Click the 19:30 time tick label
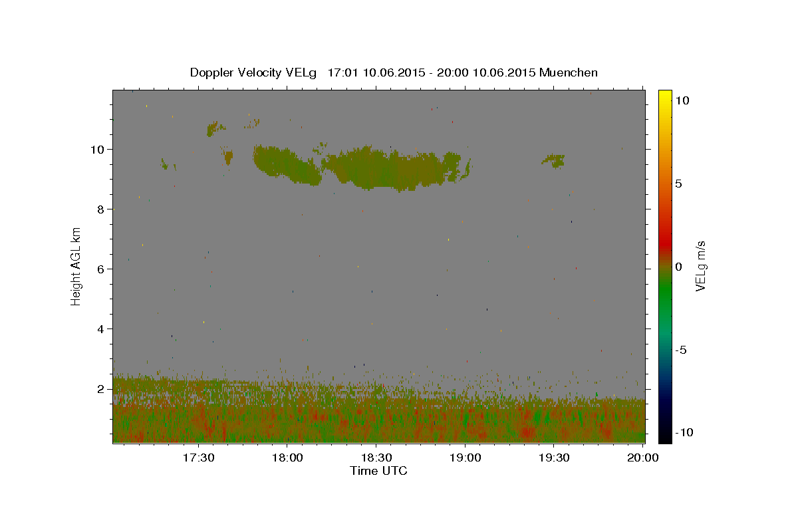Image resolution: width=798 pixels, height=532 pixels. coord(555,458)
